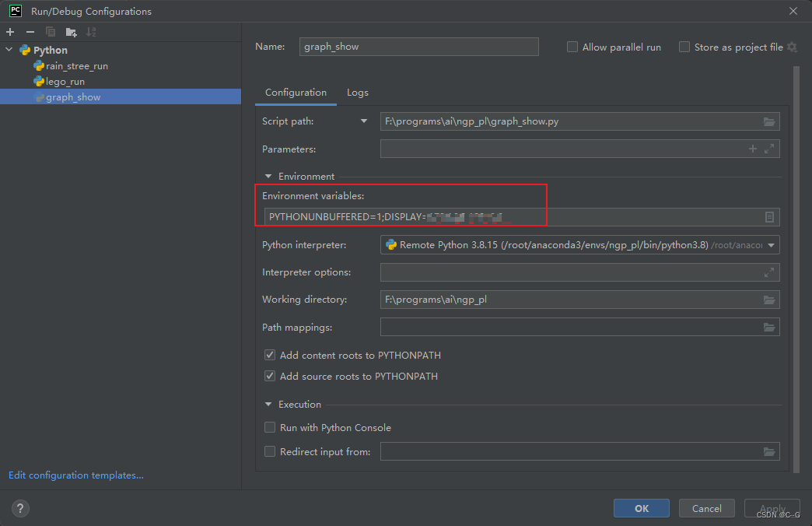Open the help question mark button
This screenshot has height=526, width=812.
(20, 509)
